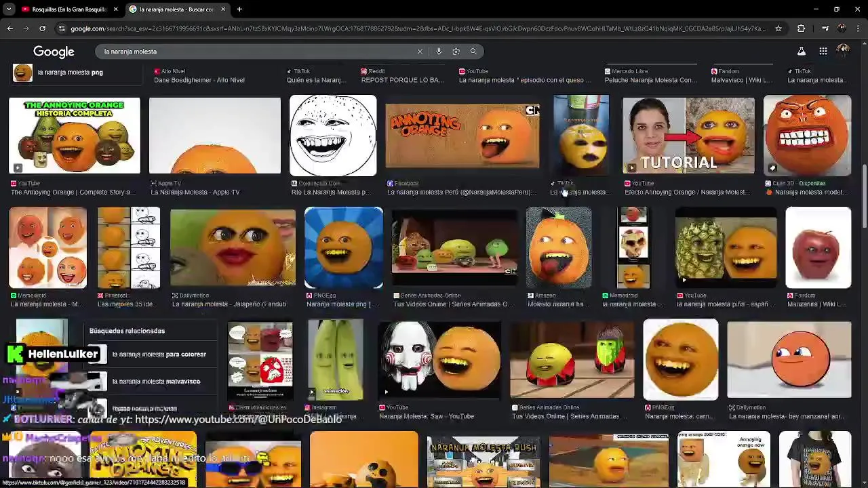Click the page vertical scrollbar
The image size is (868, 488).
click(x=864, y=197)
